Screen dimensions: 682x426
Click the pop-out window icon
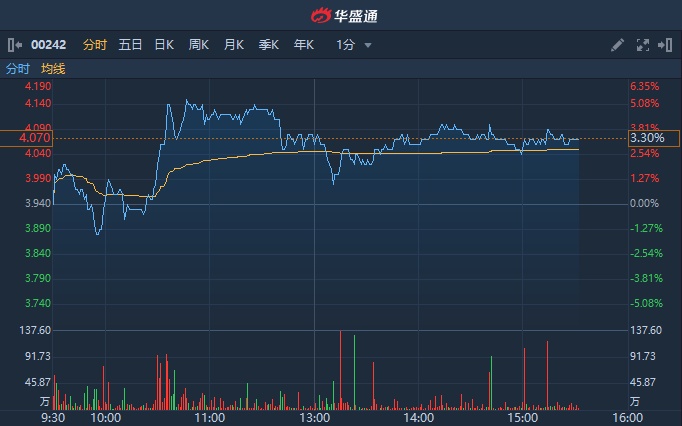pyautogui.click(x=665, y=45)
